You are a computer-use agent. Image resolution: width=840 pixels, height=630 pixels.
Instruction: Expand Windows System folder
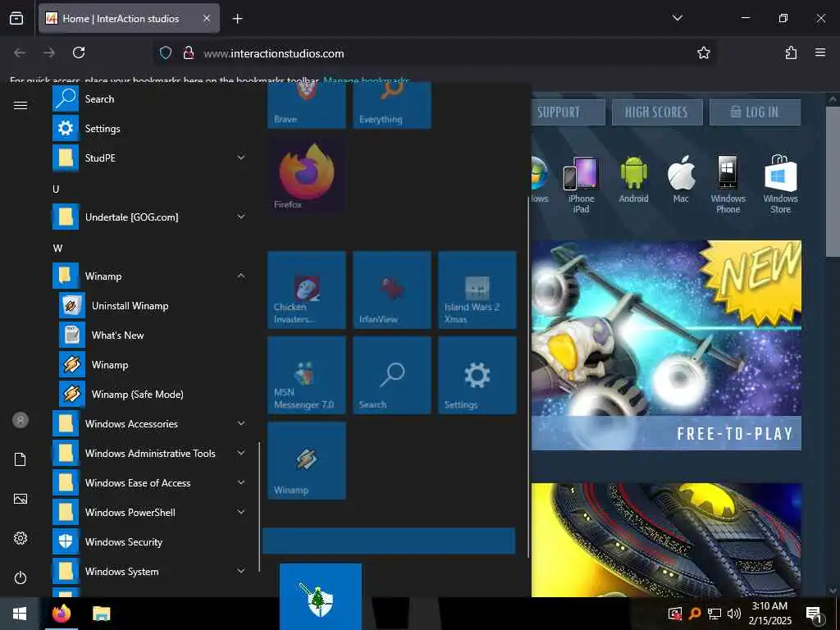coord(150,572)
